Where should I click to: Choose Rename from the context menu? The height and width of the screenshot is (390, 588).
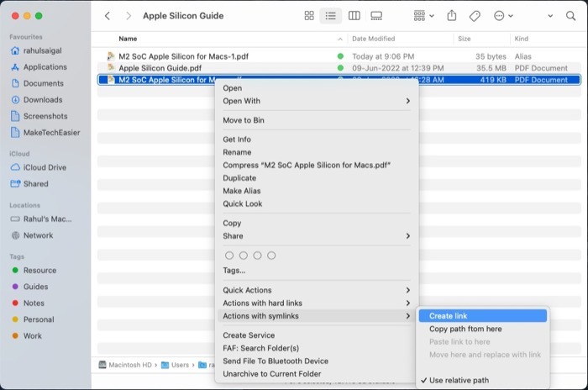237,152
